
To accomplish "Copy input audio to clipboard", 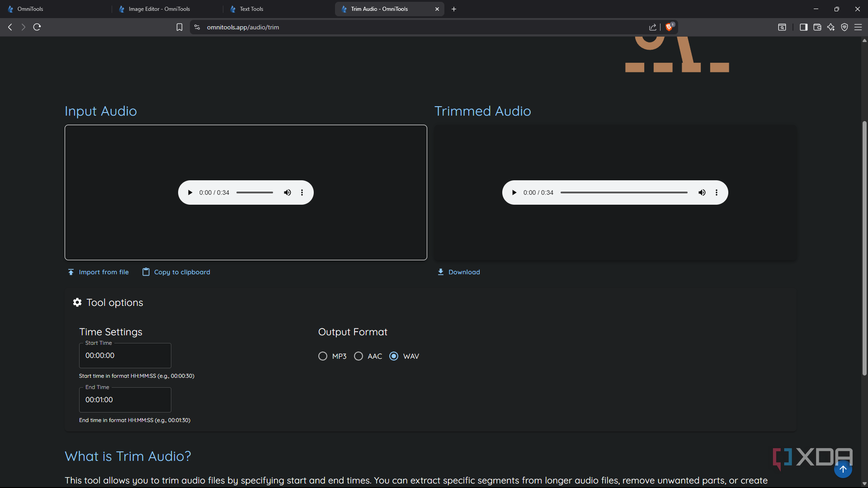I will 176,272.
